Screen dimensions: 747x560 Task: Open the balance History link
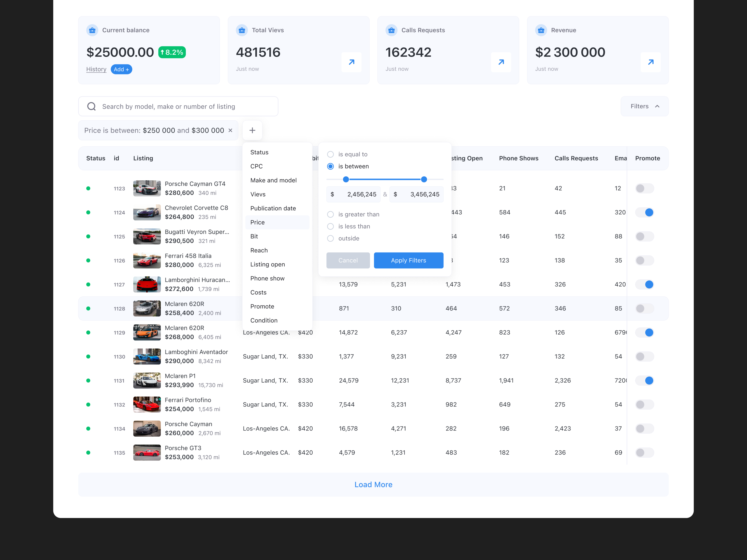point(96,69)
